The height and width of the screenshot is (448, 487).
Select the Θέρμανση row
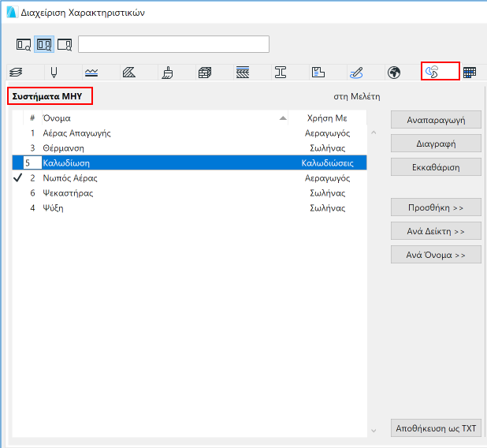tap(189, 148)
